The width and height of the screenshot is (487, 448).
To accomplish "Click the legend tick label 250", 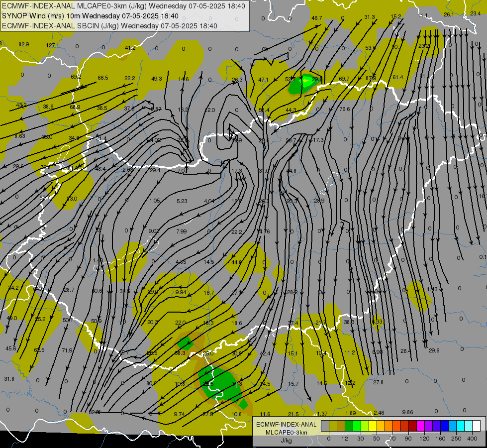I will pos(456,439).
